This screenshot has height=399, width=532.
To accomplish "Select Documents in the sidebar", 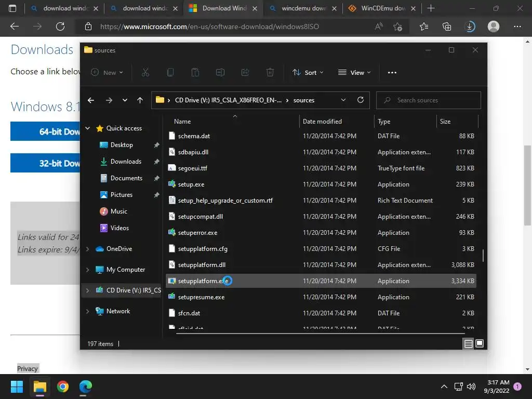I will click(x=126, y=178).
